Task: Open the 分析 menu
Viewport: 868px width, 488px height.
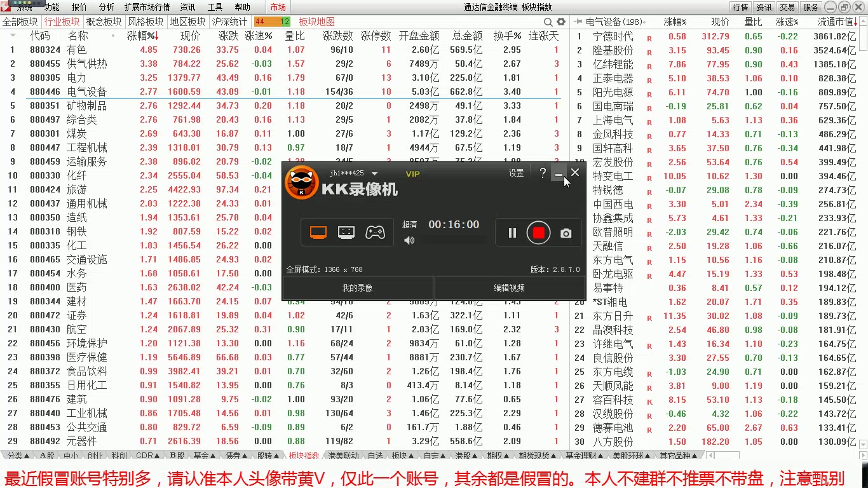Action: pyautogui.click(x=107, y=7)
